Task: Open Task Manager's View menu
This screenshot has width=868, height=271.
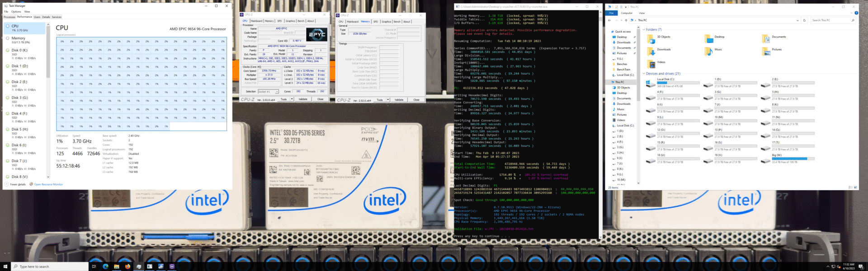Action: pyautogui.click(x=27, y=12)
